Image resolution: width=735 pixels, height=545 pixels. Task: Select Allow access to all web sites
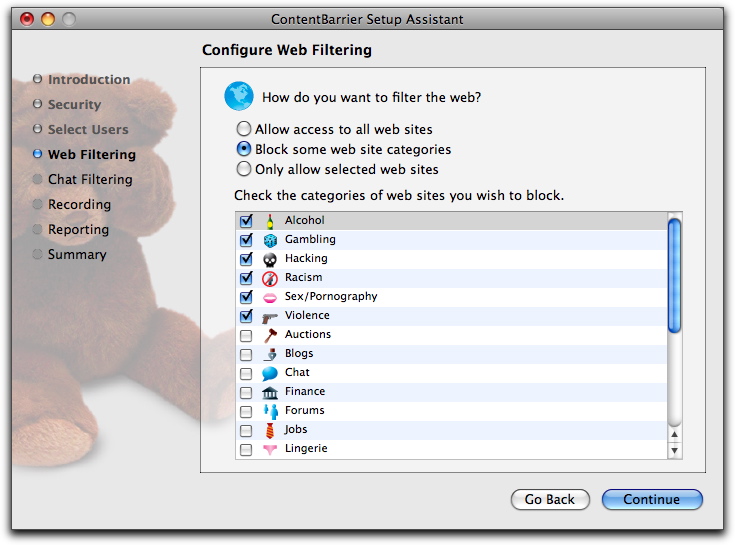click(x=244, y=128)
